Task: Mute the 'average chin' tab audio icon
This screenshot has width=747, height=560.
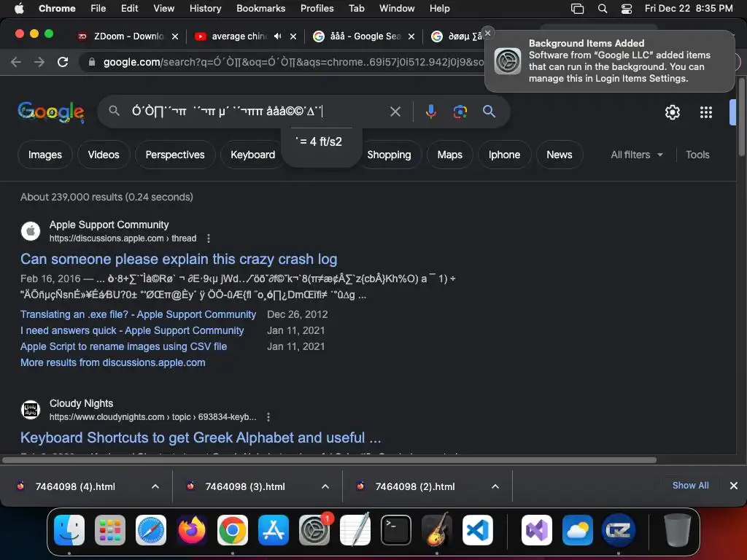Action: 278,36
